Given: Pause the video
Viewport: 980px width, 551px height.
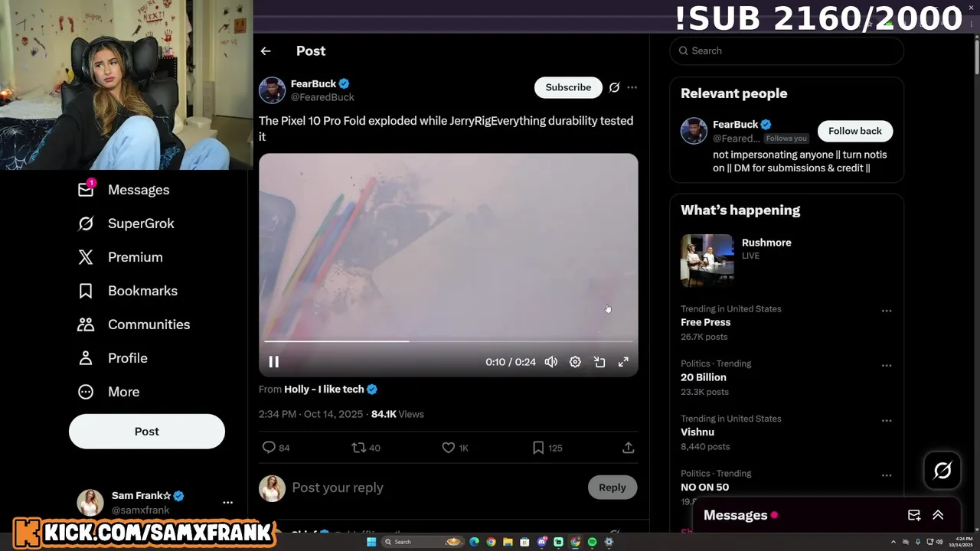Looking at the screenshot, I should click(273, 362).
